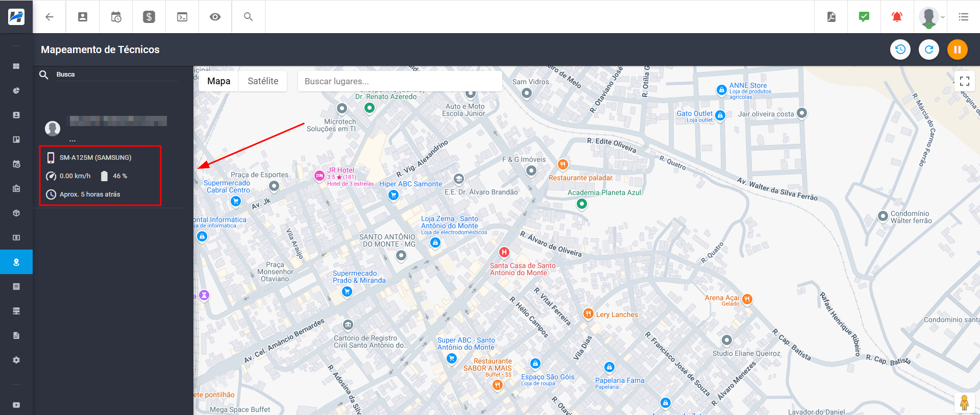Open the contact card icon in top toolbar
The height and width of the screenshot is (415, 980).
pos(83,17)
